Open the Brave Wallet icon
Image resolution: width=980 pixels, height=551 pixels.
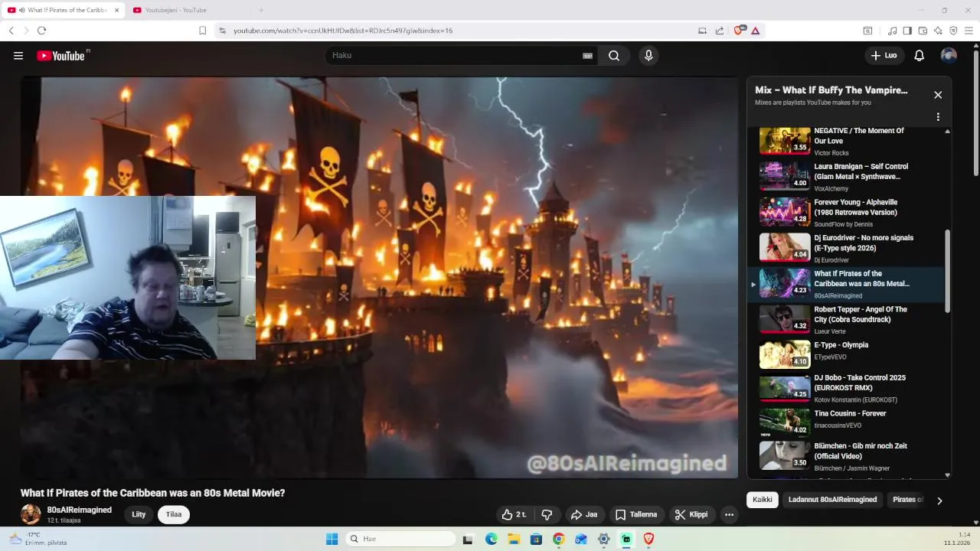point(923,31)
